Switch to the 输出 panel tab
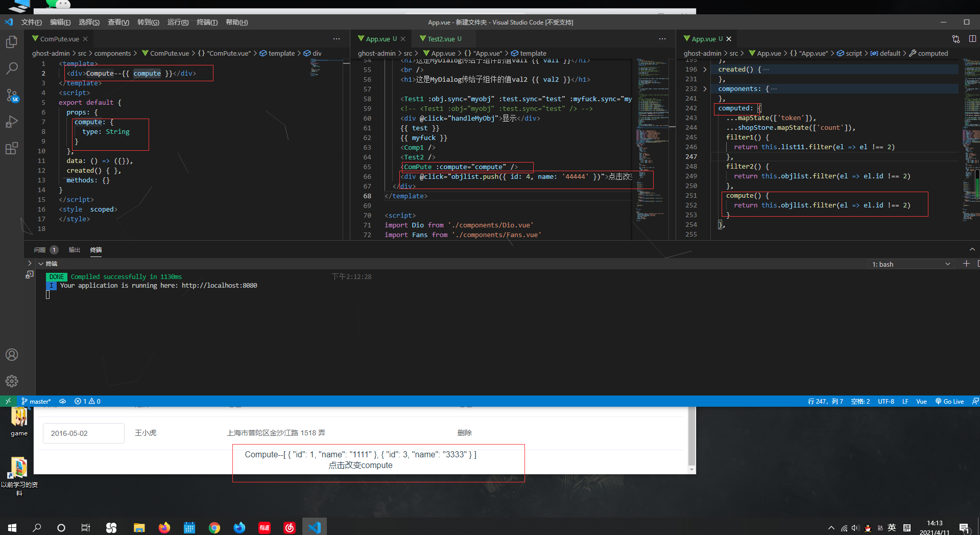The image size is (980, 535). pos(75,249)
